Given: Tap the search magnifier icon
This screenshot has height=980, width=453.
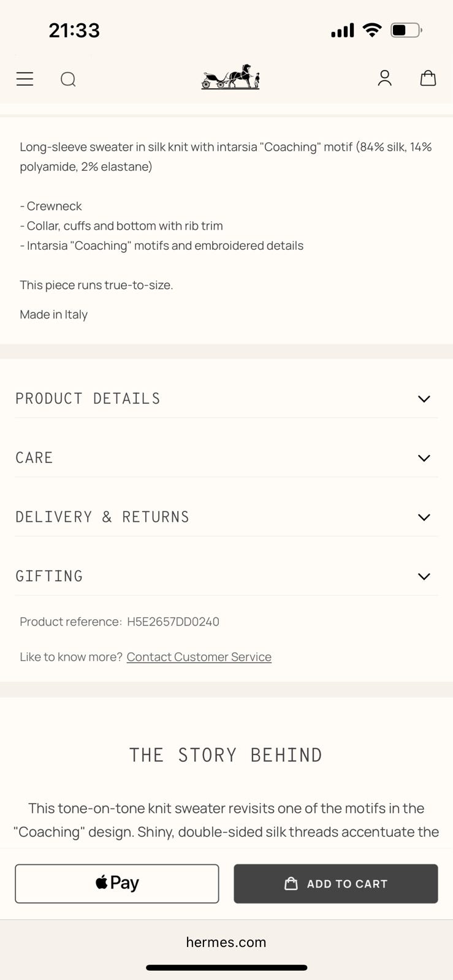Looking at the screenshot, I should pos(68,79).
